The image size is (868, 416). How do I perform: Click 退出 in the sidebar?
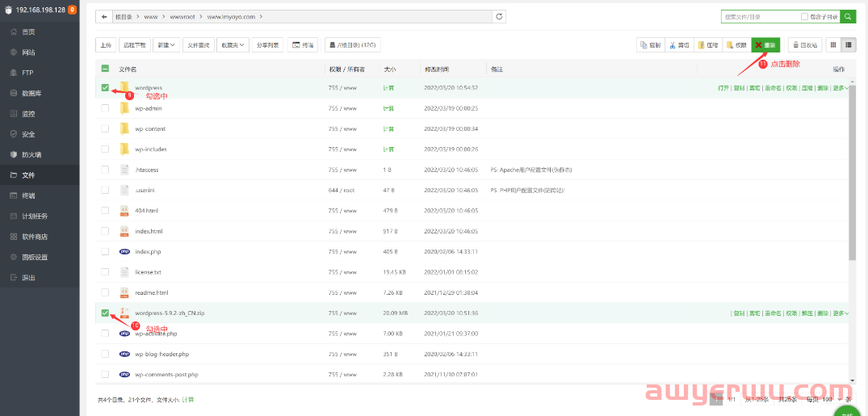(40, 278)
